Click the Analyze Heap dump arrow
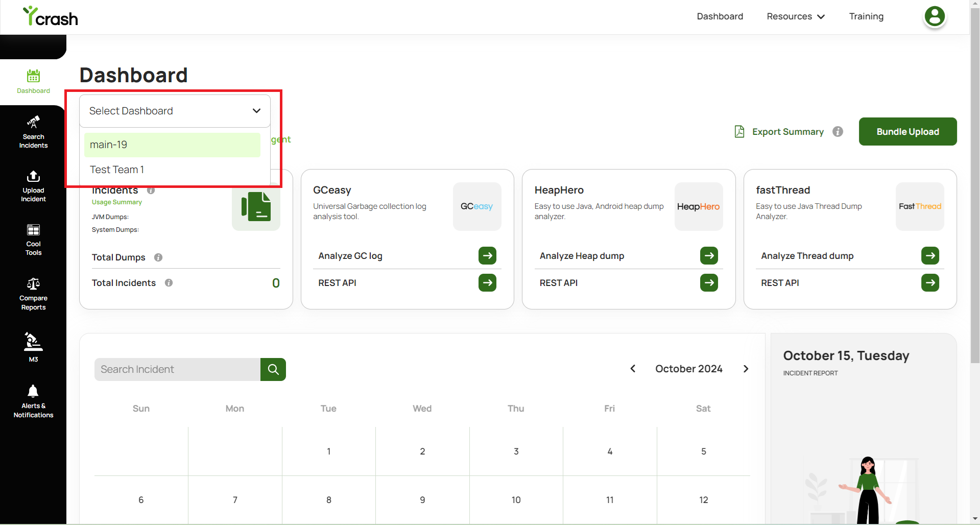The height and width of the screenshot is (525, 980). click(x=709, y=255)
